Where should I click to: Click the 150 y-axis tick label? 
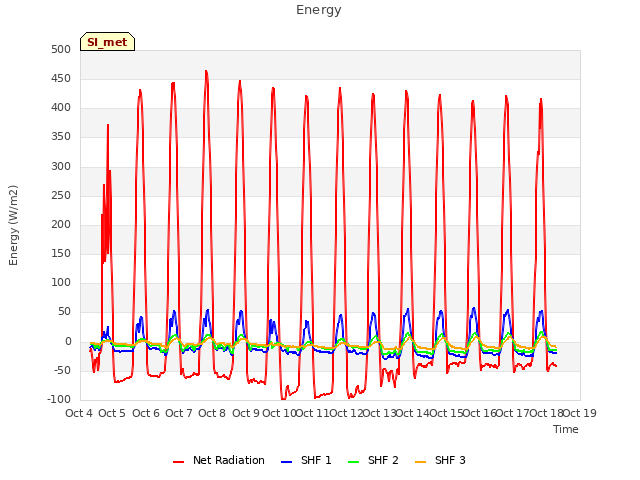[61, 253]
